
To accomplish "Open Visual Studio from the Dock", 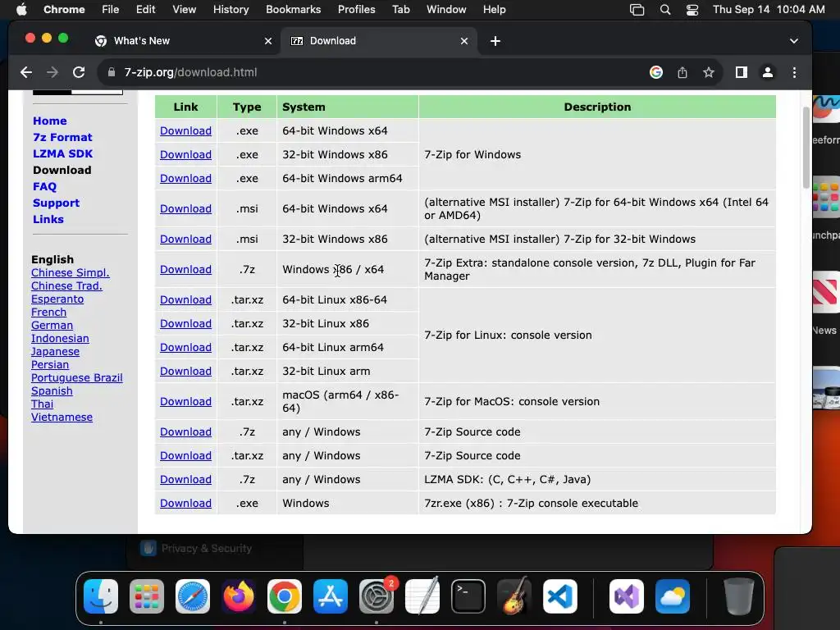I will click(626, 596).
